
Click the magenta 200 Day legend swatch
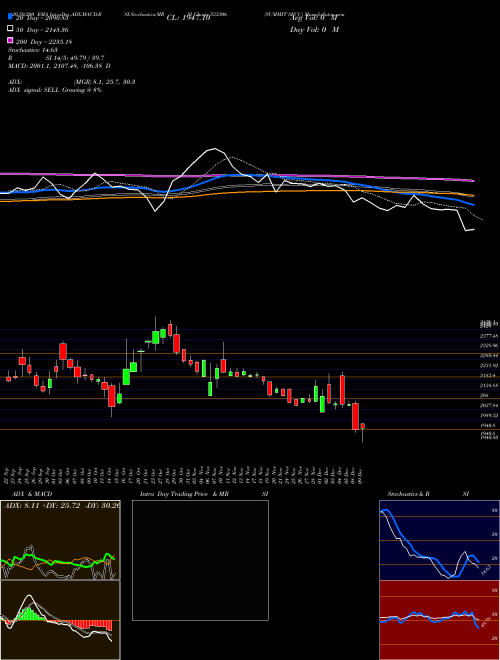(11, 40)
